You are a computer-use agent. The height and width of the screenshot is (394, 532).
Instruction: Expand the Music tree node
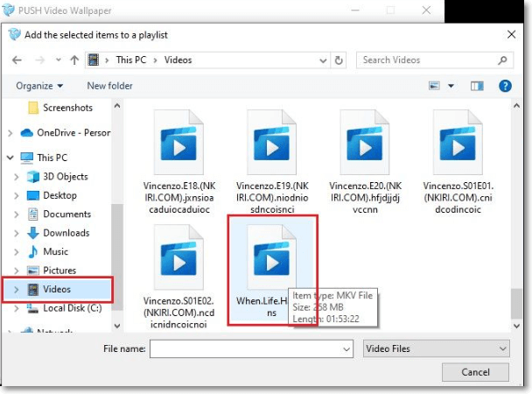(x=17, y=252)
